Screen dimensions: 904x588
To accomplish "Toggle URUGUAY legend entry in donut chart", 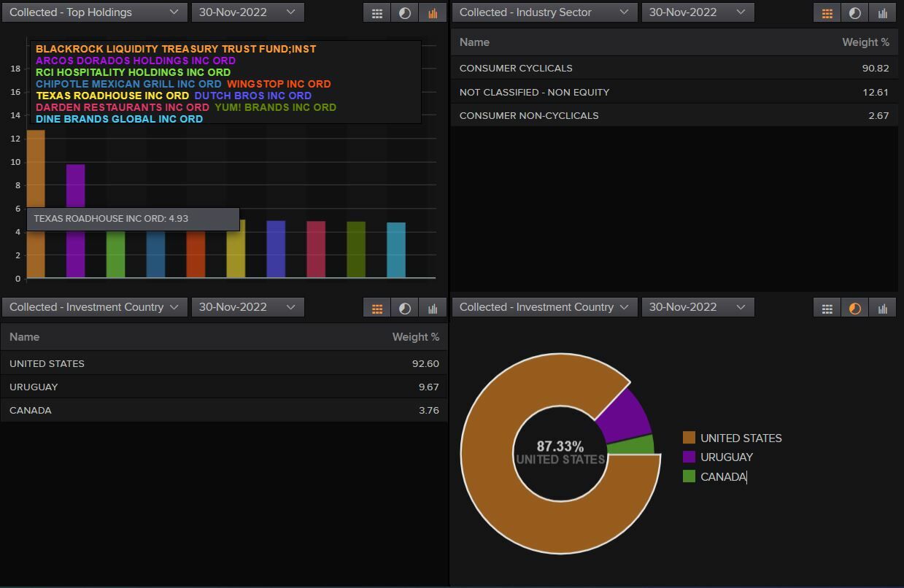I will 726,457.
